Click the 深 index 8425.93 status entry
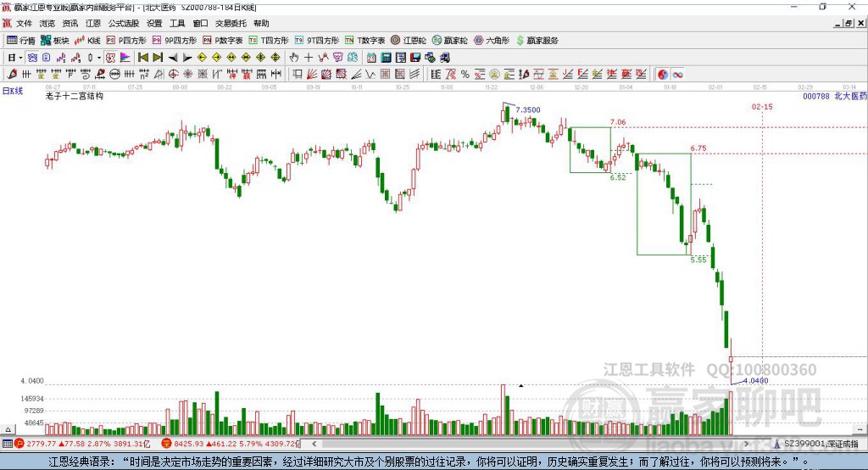Viewport: 868px width, 470px height. 231,444
